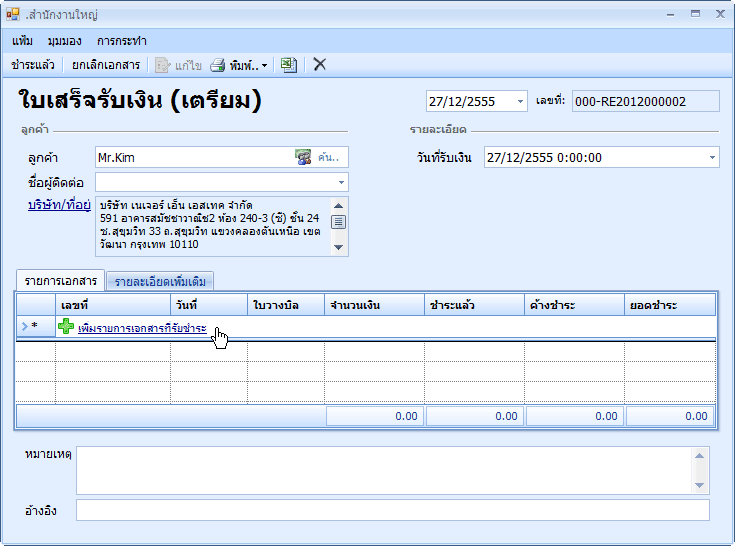The image size is (735, 546).
Task: Export document using the Excel icon
Action: pos(288,65)
